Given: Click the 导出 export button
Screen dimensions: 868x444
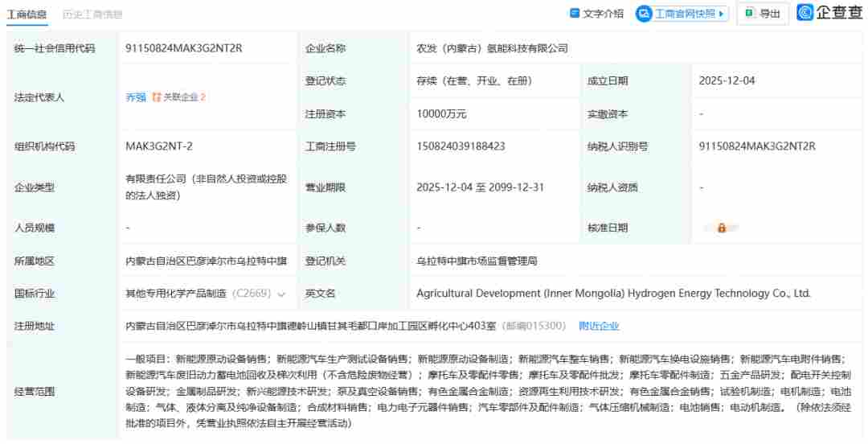Looking at the screenshot, I should [x=763, y=14].
